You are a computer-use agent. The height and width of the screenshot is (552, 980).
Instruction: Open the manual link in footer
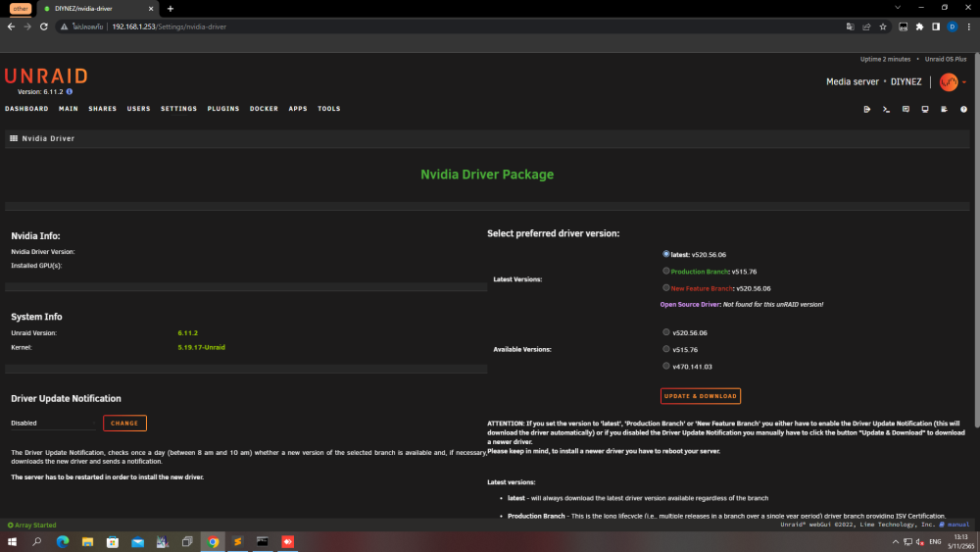(x=957, y=526)
